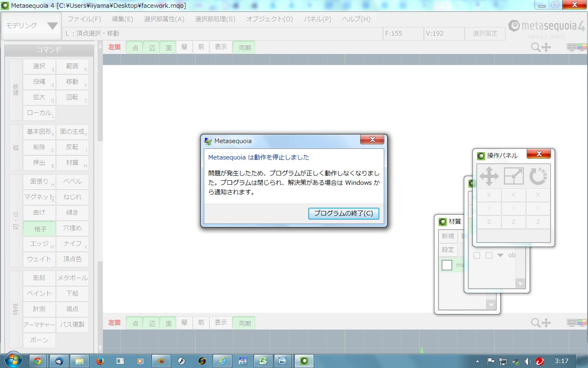Screen dimensions: 588x368
Task: Open the Windows Start button
Action: (x=13, y=360)
